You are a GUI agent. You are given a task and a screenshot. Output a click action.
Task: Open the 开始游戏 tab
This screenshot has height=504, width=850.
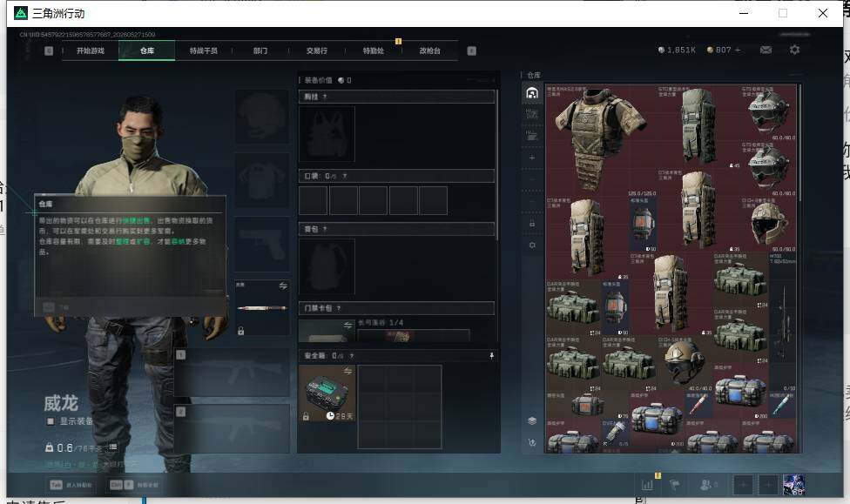pyautogui.click(x=90, y=51)
